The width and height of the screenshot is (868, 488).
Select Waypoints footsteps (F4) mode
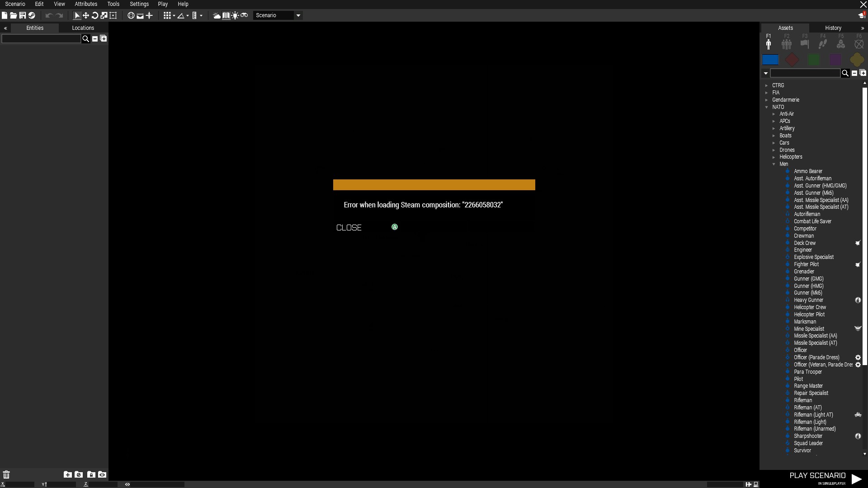point(823,42)
